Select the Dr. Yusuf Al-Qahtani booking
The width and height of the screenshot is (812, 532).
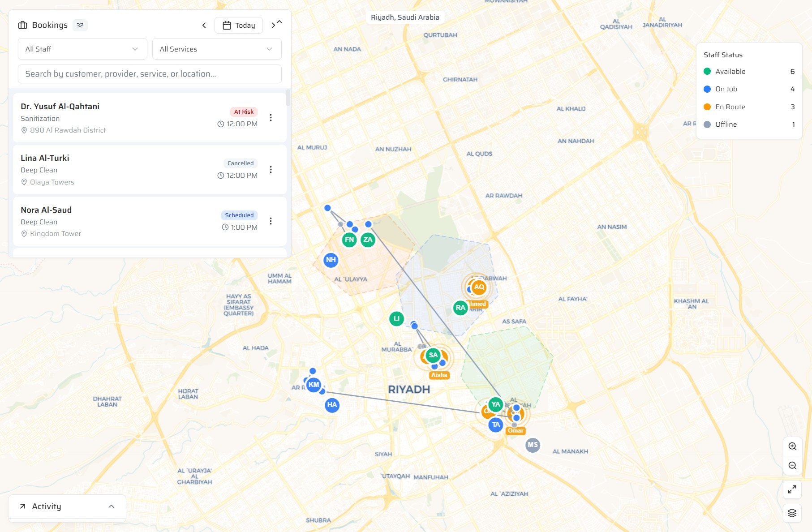(150, 118)
